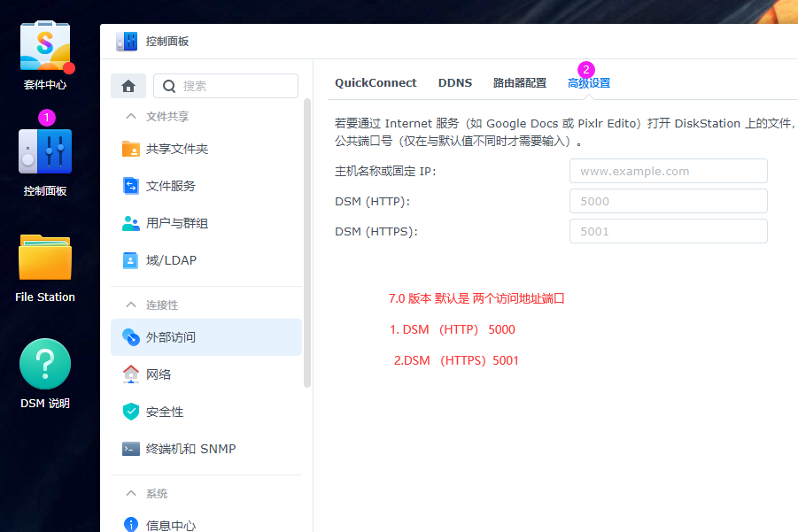Click the home icon above the sidebar
Screen dimensions: 798x532
click(x=128, y=85)
